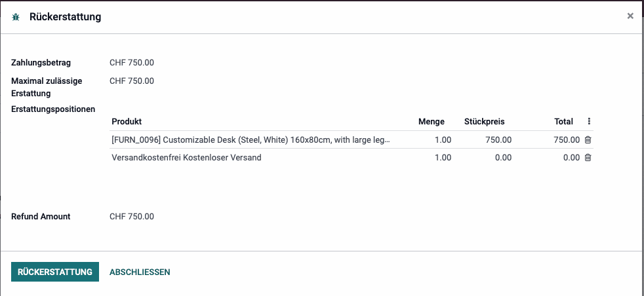Sort by the Menge column header

pyautogui.click(x=432, y=121)
